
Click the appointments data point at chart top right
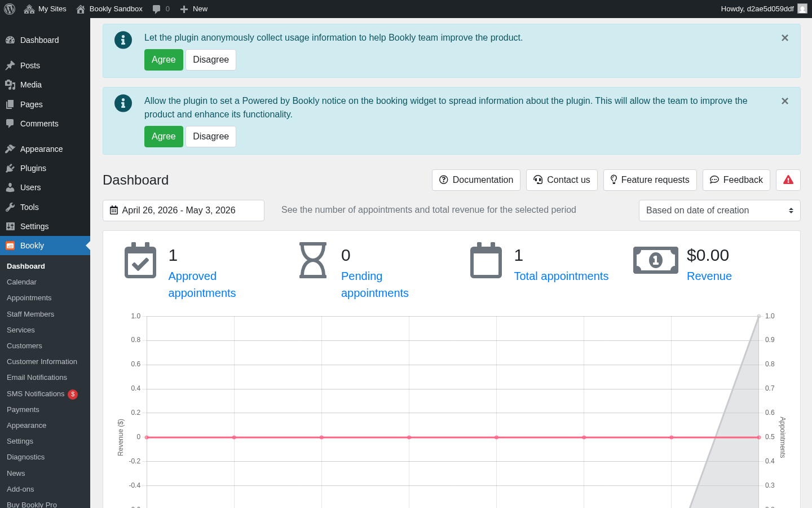[x=759, y=316]
